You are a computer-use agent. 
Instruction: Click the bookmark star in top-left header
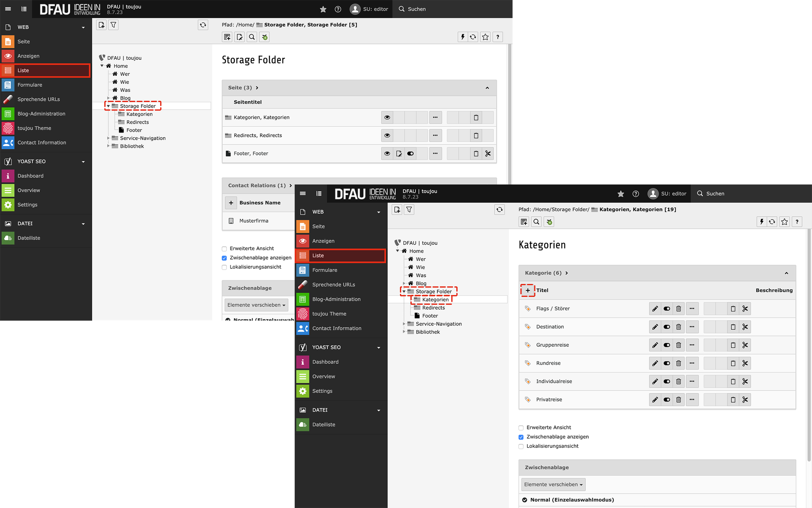pyautogui.click(x=323, y=9)
